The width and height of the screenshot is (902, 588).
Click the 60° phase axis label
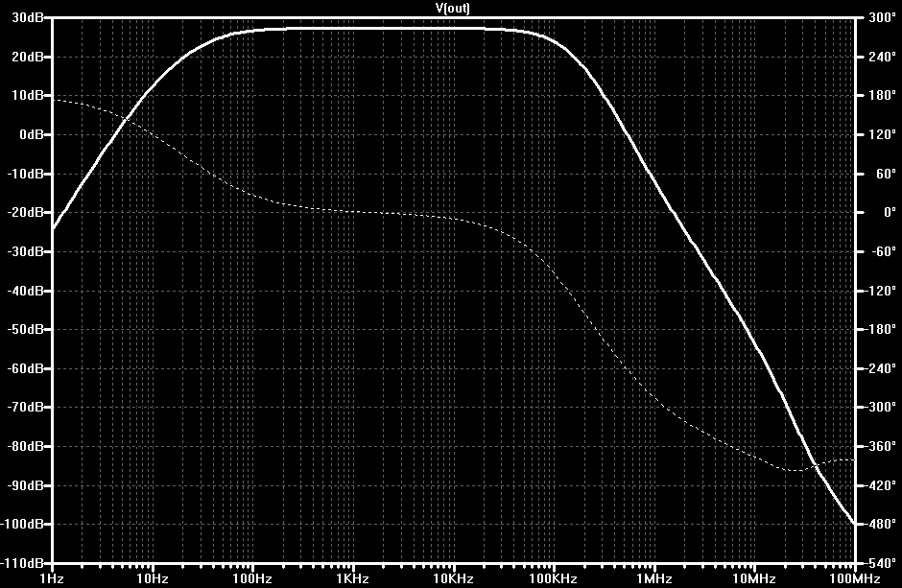coord(885,174)
